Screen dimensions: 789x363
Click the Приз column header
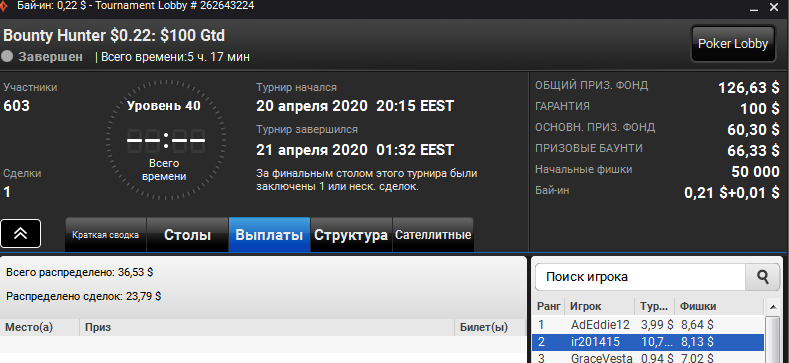(x=267, y=327)
